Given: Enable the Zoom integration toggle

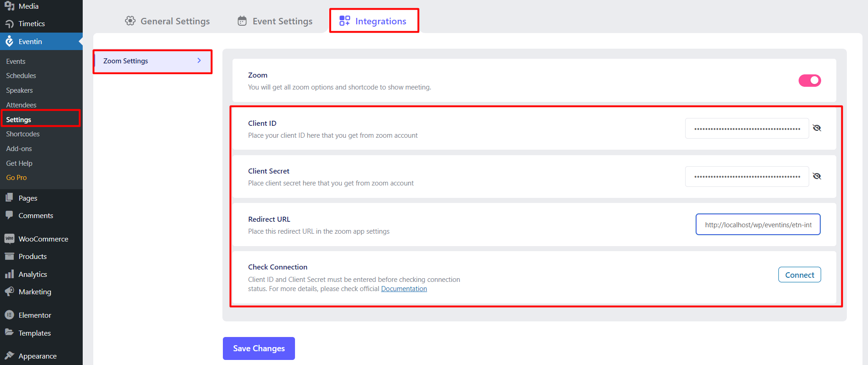Looking at the screenshot, I should (809, 80).
